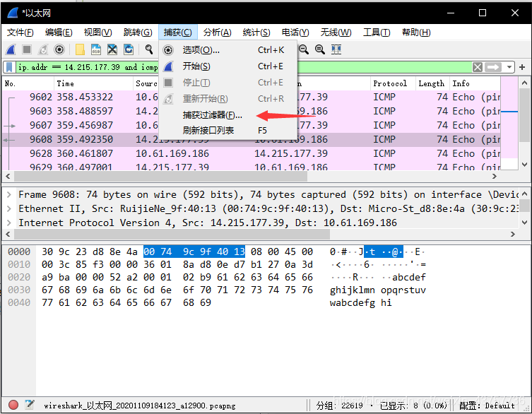Click the normal size zoom toolbar icon
The width and height of the screenshot is (532, 414).
pos(320,50)
